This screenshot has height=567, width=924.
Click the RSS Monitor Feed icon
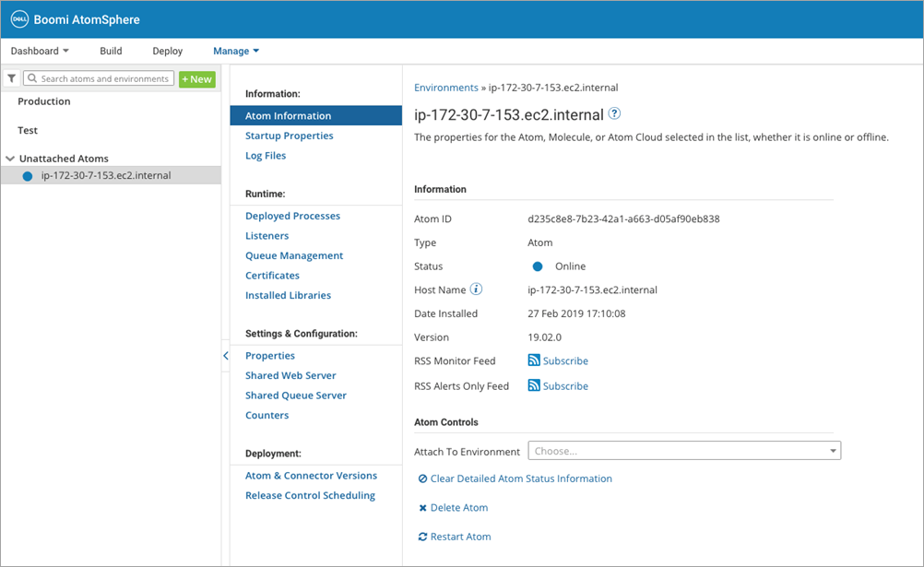pos(534,360)
